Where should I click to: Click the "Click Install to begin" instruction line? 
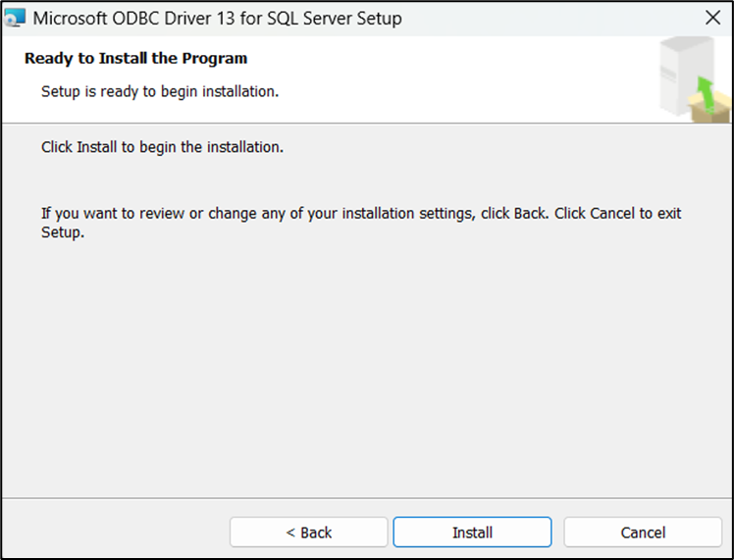(x=162, y=147)
